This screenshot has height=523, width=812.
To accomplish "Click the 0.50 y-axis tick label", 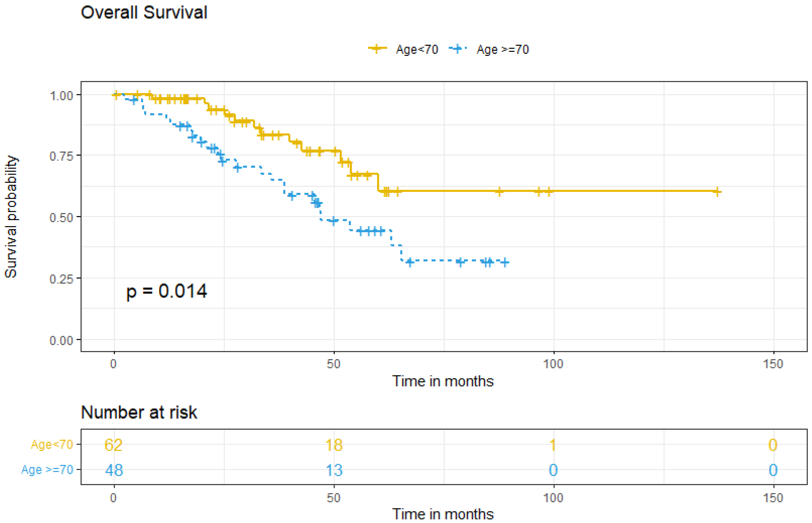I will (x=61, y=217).
